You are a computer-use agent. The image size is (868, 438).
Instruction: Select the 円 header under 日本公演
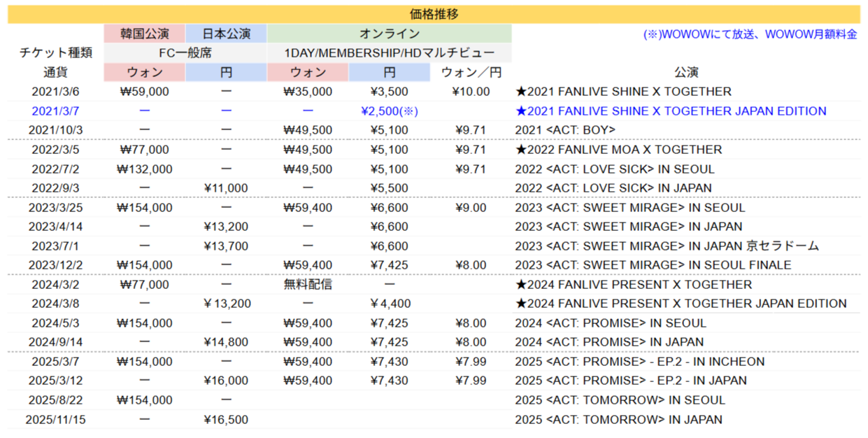tap(226, 72)
